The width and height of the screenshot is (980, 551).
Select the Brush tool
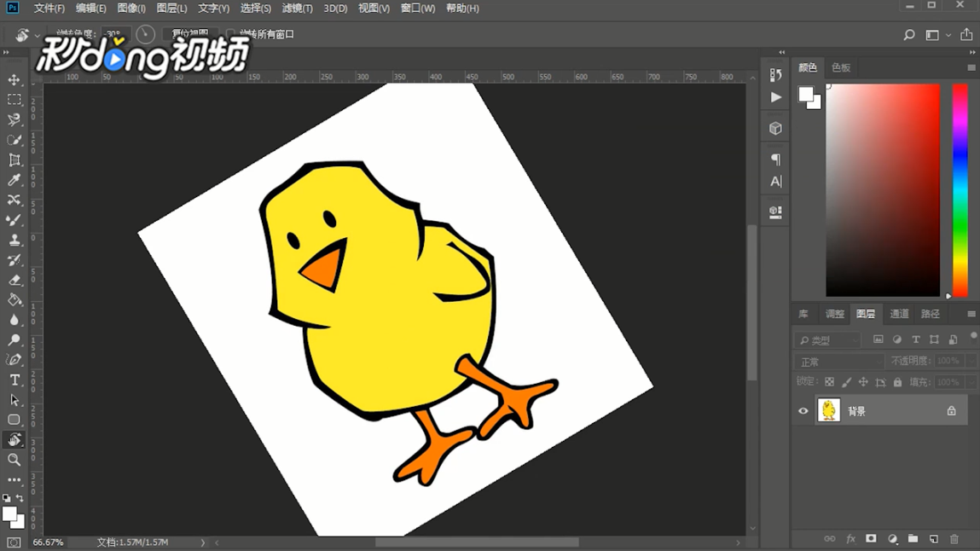pyautogui.click(x=14, y=220)
